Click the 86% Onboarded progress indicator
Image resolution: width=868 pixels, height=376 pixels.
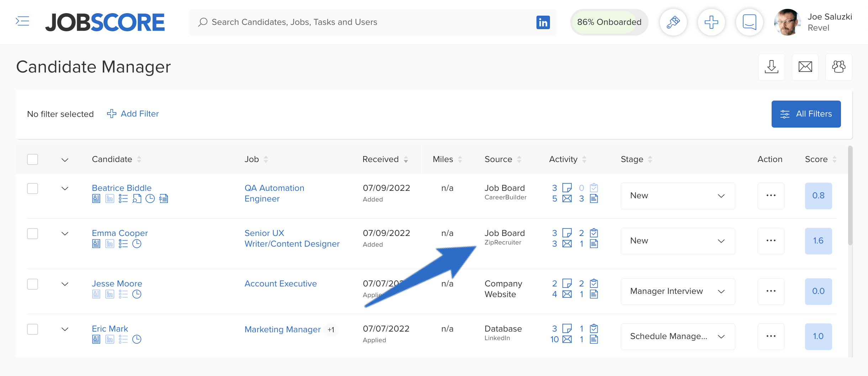pos(609,22)
